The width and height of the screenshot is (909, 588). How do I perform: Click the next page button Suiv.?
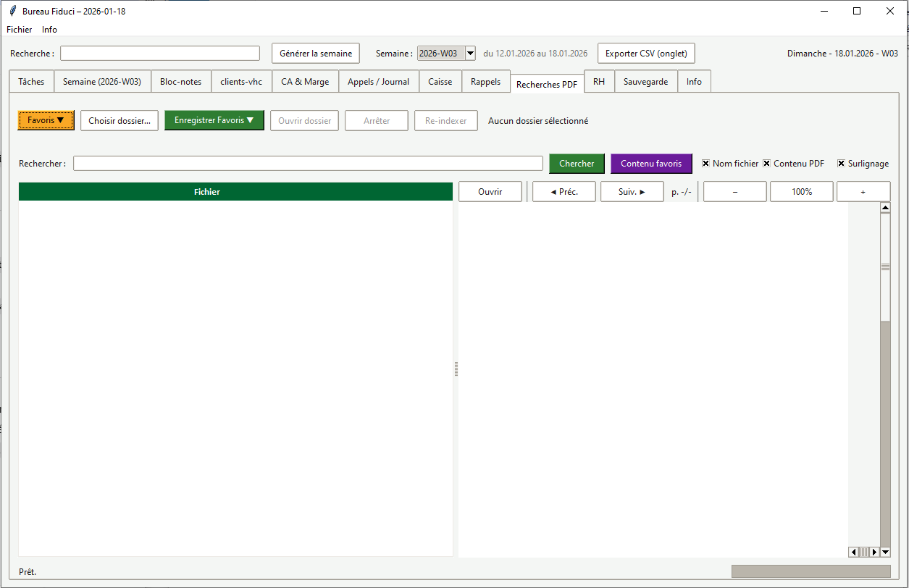coord(632,192)
